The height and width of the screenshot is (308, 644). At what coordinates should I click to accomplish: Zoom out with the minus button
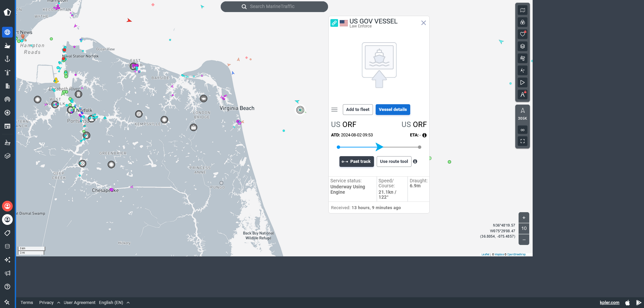tap(524, 240)
